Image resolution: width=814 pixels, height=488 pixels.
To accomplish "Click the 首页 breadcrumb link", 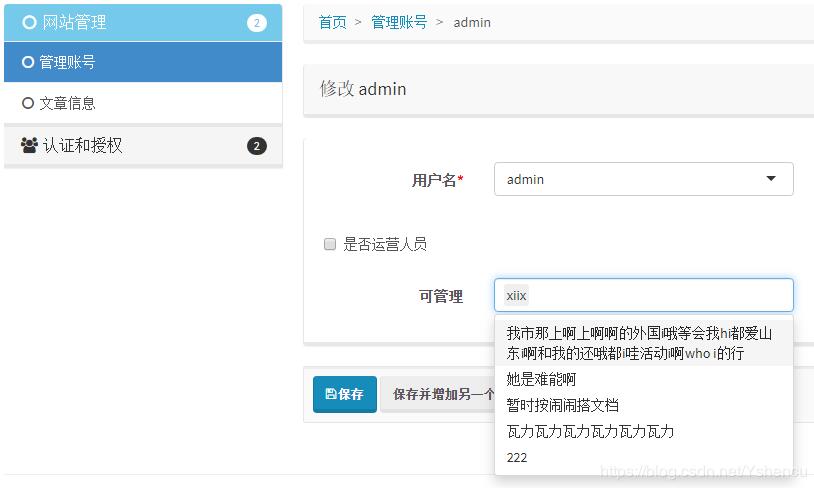I will 332,22.
